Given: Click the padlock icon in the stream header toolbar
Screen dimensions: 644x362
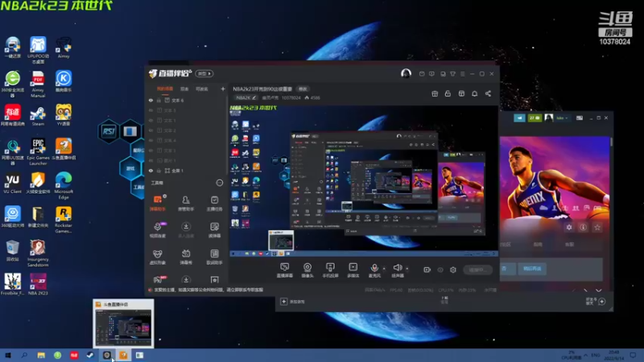Looking at the screenshot, I should coord(448,93).
